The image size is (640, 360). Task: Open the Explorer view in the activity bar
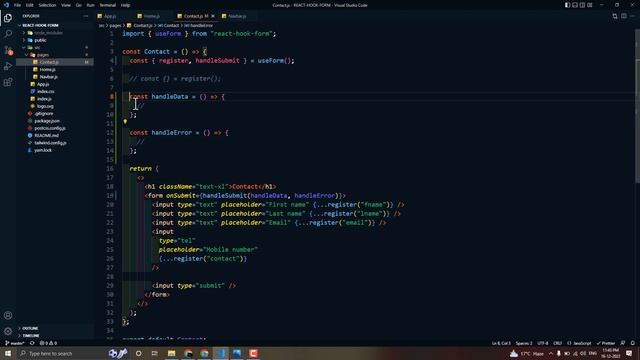(8, 18)
